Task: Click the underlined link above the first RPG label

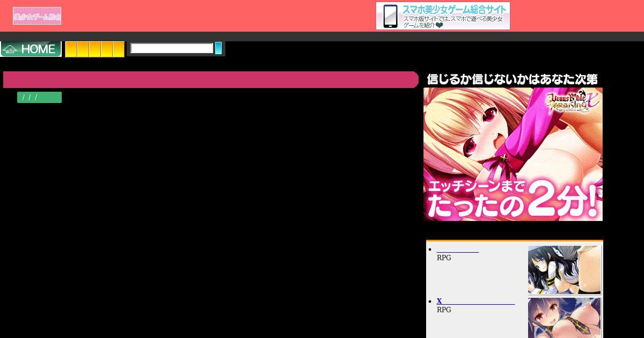Action: (458, 249)
